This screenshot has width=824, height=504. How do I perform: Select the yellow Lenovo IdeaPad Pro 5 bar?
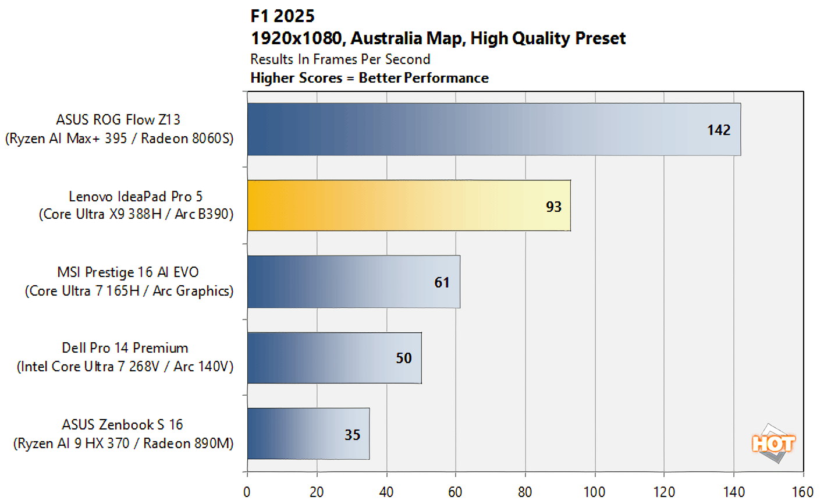click(409, 205)
